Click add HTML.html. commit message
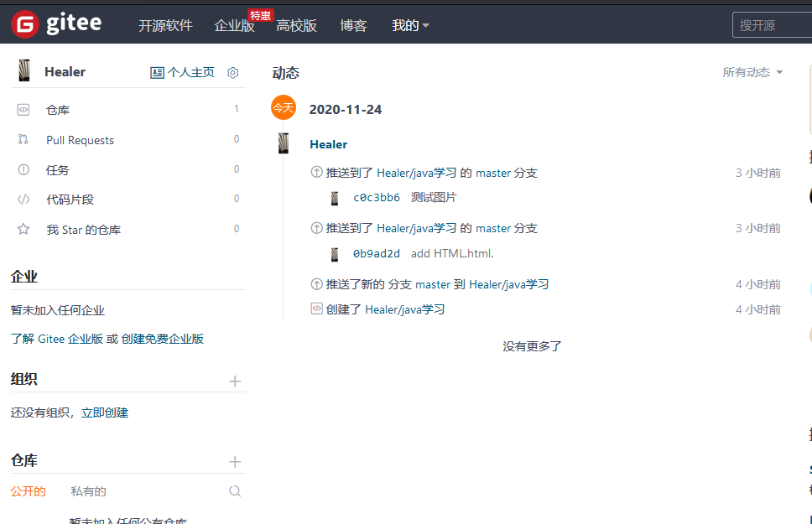812x524 pixels. pyautogui.click(x=452, y=253)
